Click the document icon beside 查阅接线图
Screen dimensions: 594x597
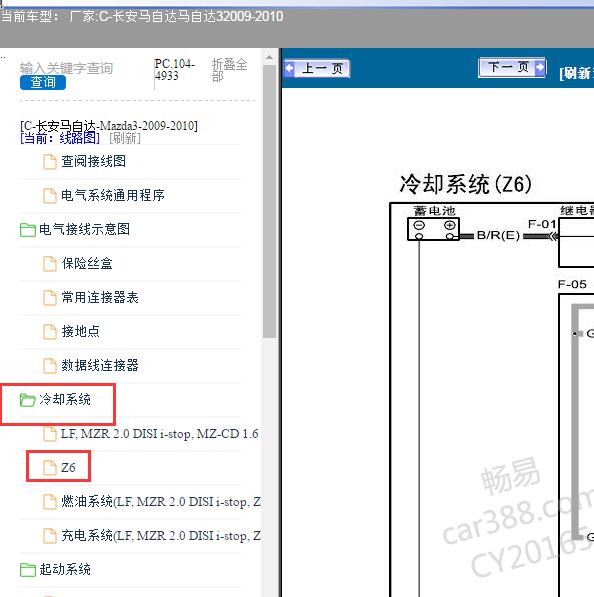[50, 161]
